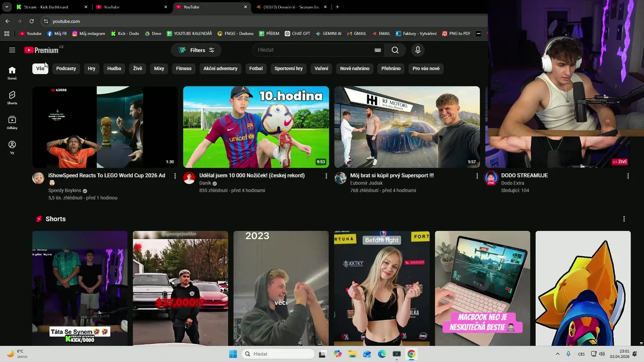The height and width of the screenshot is (362, 644).
Task: Play the RF Motors supersport thumbnail
Action: pyautogui.click(x=407, y=127)
